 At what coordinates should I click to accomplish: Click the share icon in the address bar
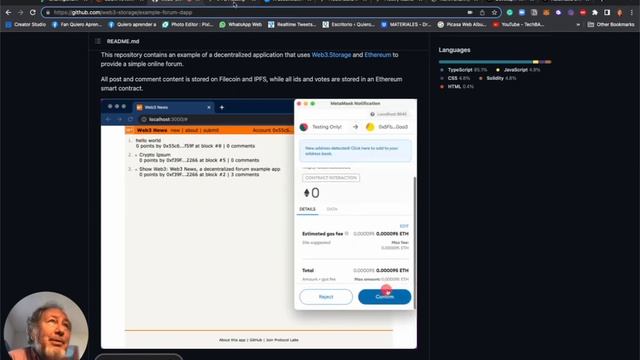coord(482,13)
